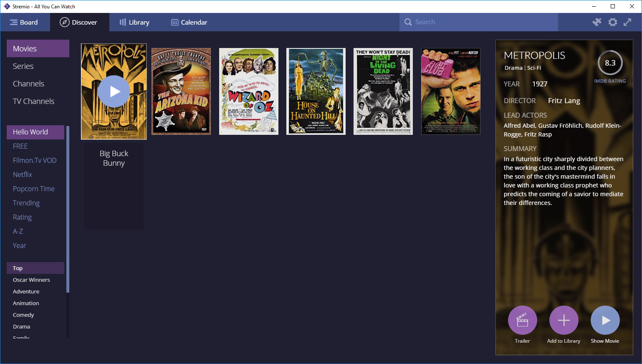The height and width of the screenshot is (364, 642).
Task: Choose the FREE catalog
Action: click(x=35, y=146)
